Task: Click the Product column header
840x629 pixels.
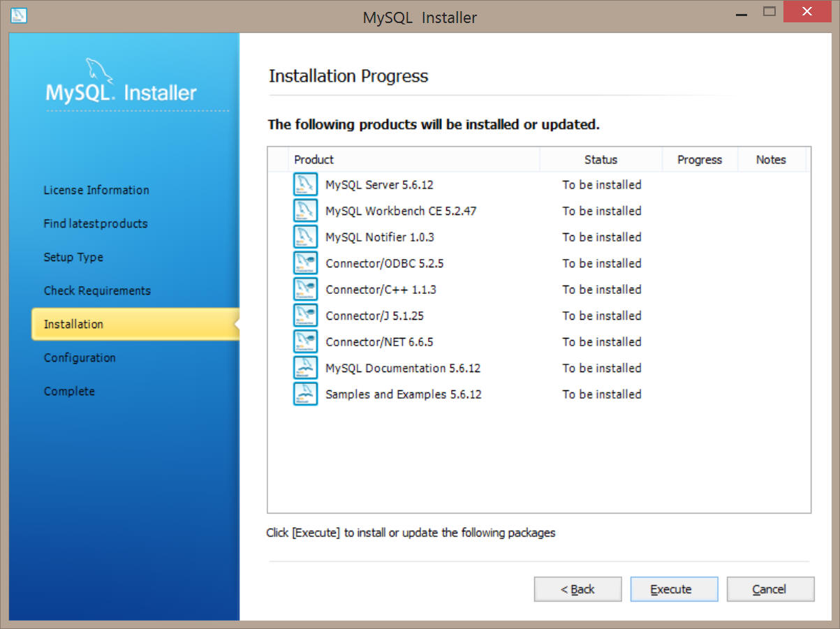Action: pyautogui.click(x=414, y=160)
